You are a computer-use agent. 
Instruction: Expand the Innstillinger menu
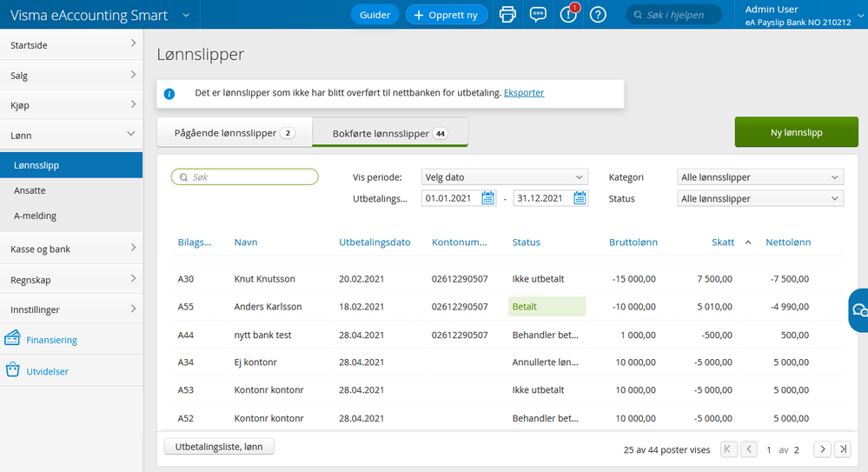tap(71, 309)
